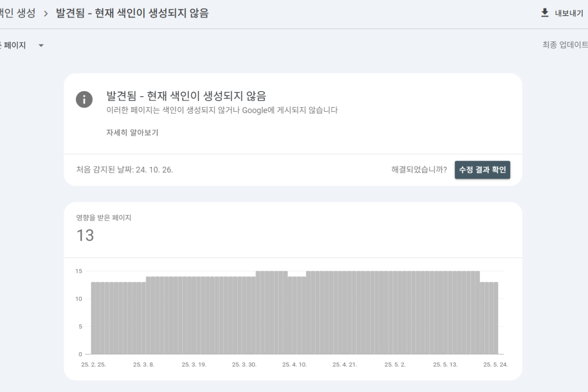Screen dimensions: 588x392
Task: Click the 수정 결과 확인 button
Action: point(482,170)
